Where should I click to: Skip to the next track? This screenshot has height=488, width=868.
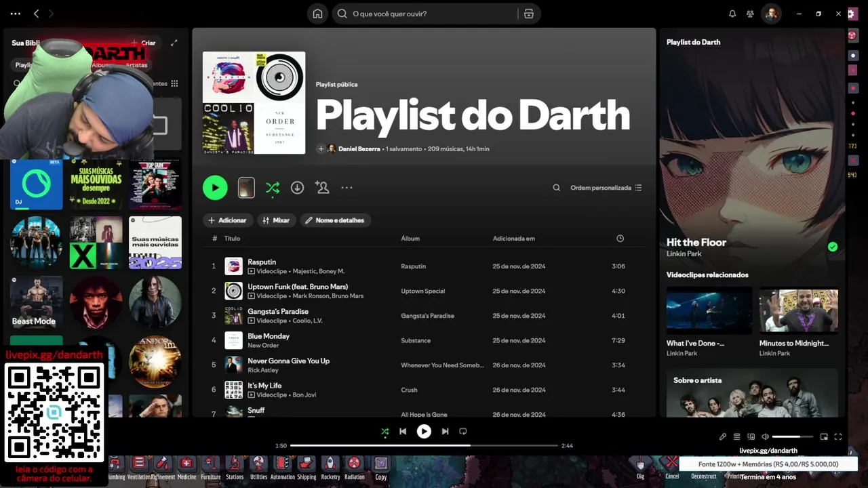coord(445,431)
